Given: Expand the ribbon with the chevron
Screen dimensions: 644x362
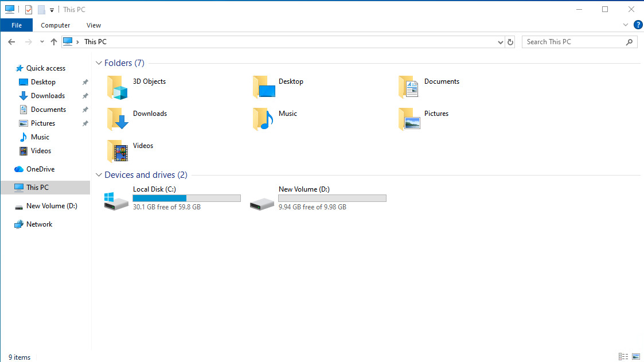Looking at the screenshot, I should click(626, 25).
